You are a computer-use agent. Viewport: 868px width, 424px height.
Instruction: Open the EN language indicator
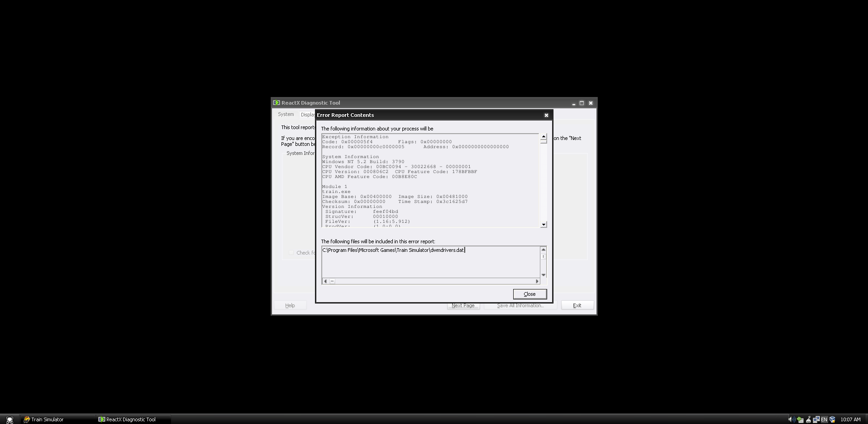(x=824, y=419)
